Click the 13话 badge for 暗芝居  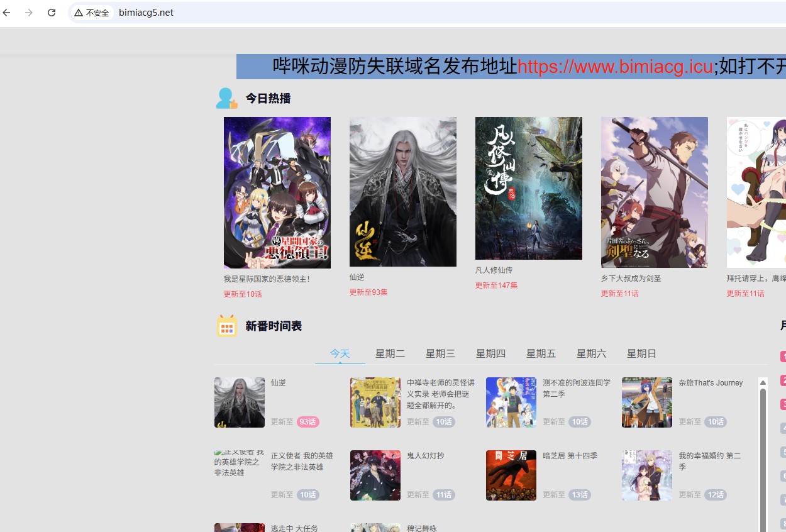pos(580,495)
